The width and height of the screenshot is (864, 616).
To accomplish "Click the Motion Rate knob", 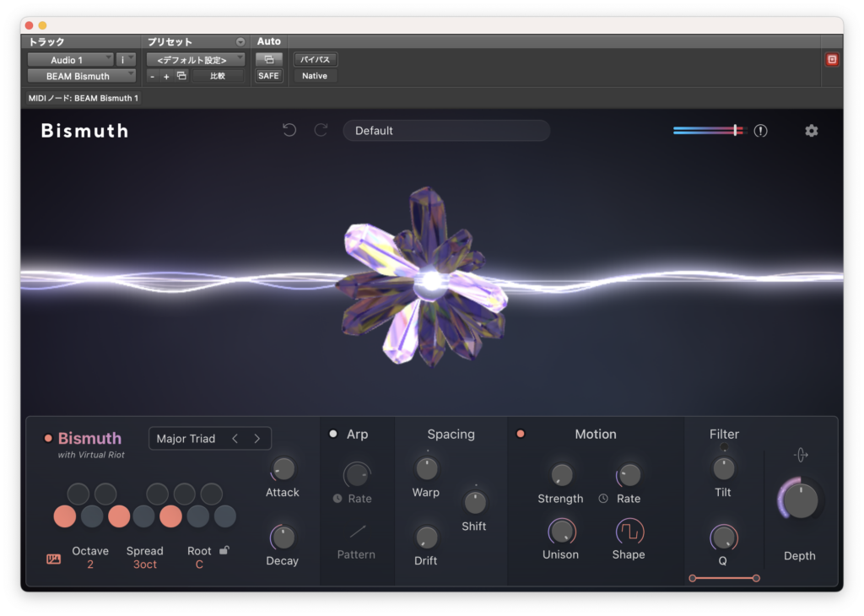I will (629, 475).
